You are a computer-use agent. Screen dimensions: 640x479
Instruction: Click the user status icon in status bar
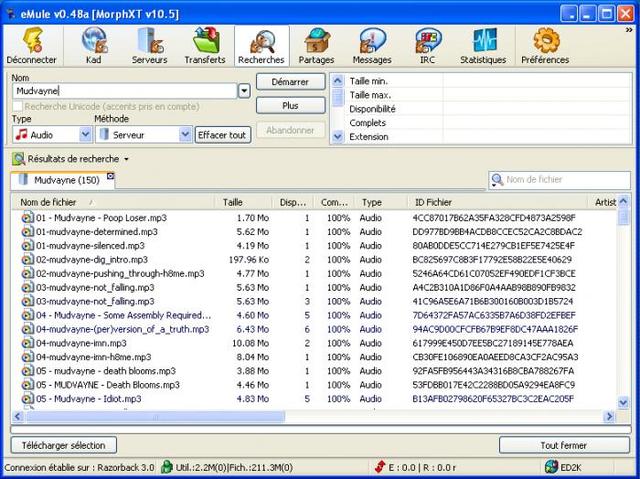pyautogui.click(x=167, y=467)
